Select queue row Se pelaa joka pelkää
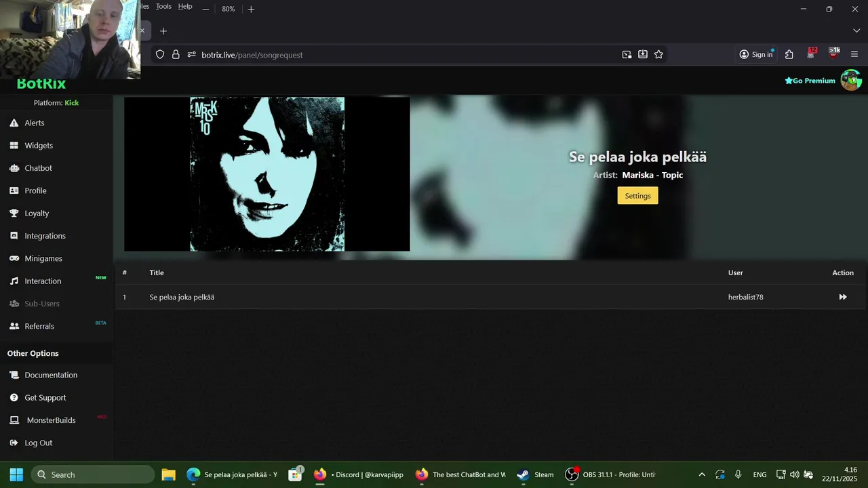Screen dimensions: 868x488 tap(490, 297)
